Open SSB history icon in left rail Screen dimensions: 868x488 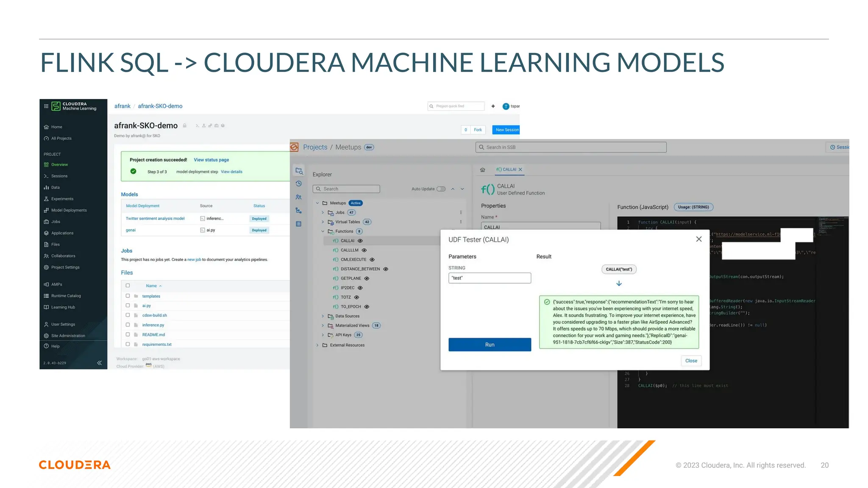coord(299,184)
